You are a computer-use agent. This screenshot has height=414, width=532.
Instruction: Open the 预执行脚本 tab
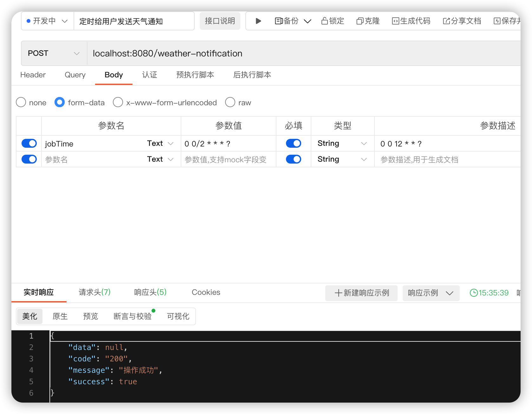click(195, 75)
